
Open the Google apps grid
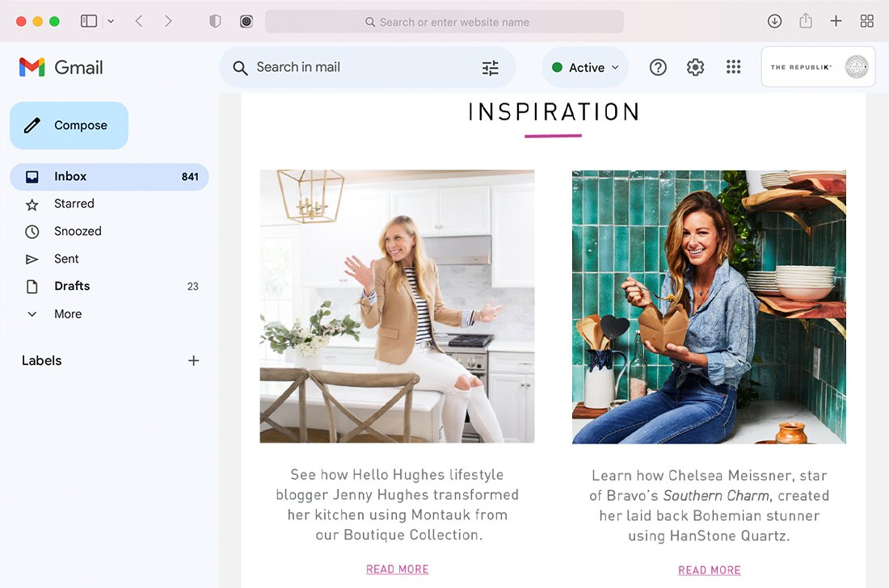coord(734,67)
